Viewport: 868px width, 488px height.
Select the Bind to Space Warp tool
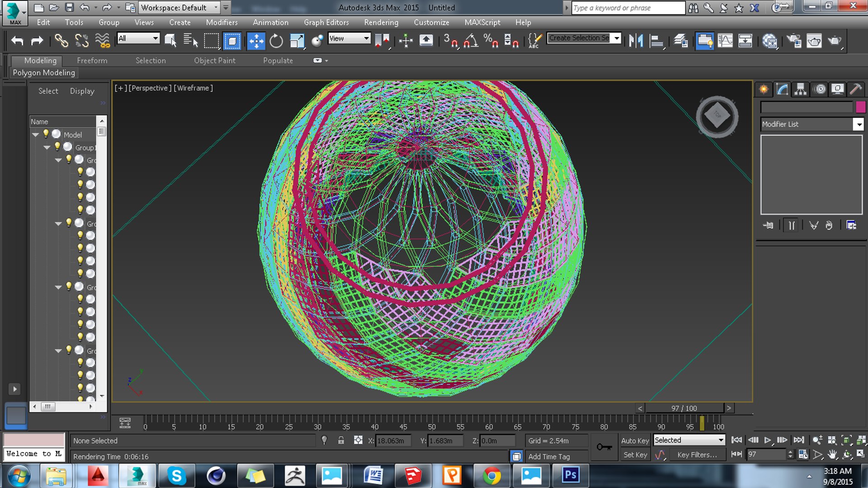tap(103, 41)
